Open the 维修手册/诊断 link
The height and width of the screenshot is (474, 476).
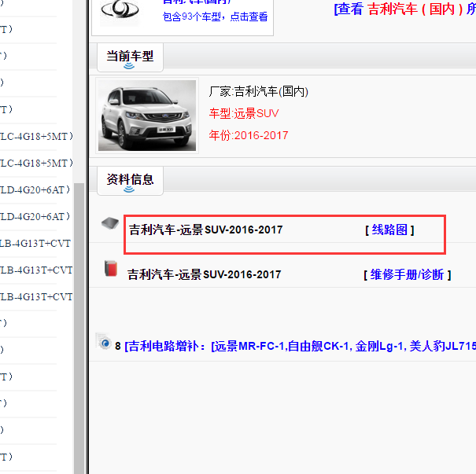[408, 275]
